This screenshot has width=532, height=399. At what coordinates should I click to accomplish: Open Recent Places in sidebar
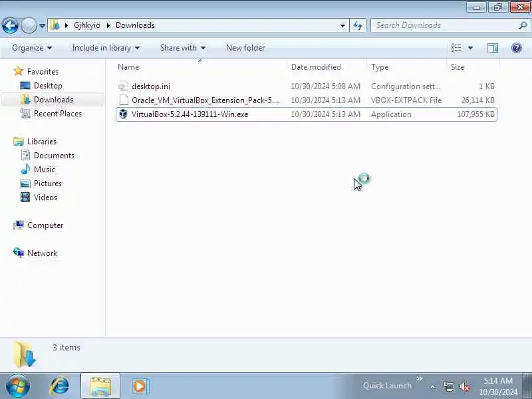(x=58, y=114)
